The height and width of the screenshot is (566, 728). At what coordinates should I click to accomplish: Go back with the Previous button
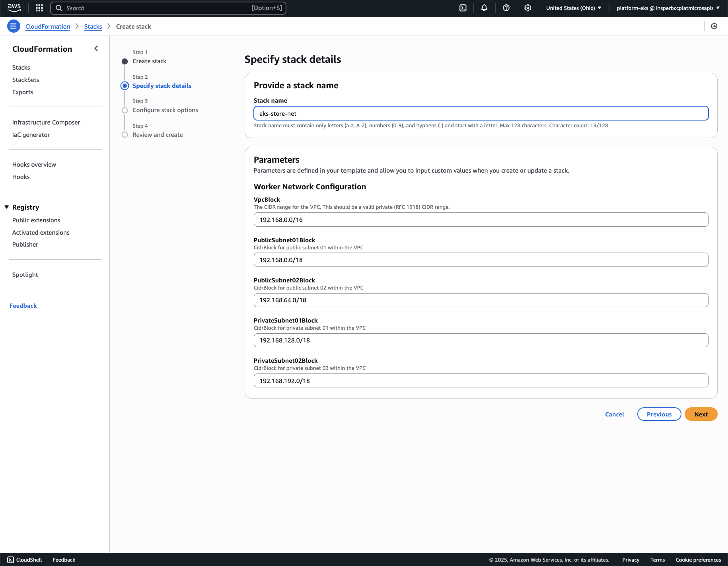pos(659,414)
